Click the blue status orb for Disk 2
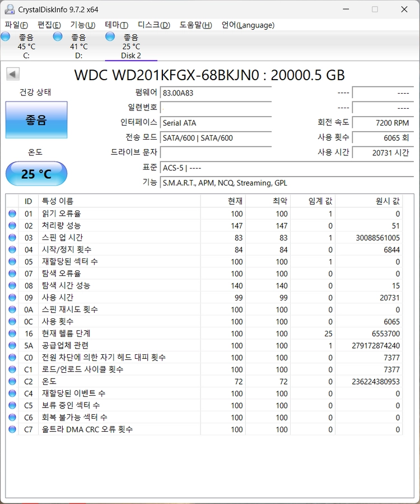The width and height of the screenshot is (420, 504). click(110, 36)
